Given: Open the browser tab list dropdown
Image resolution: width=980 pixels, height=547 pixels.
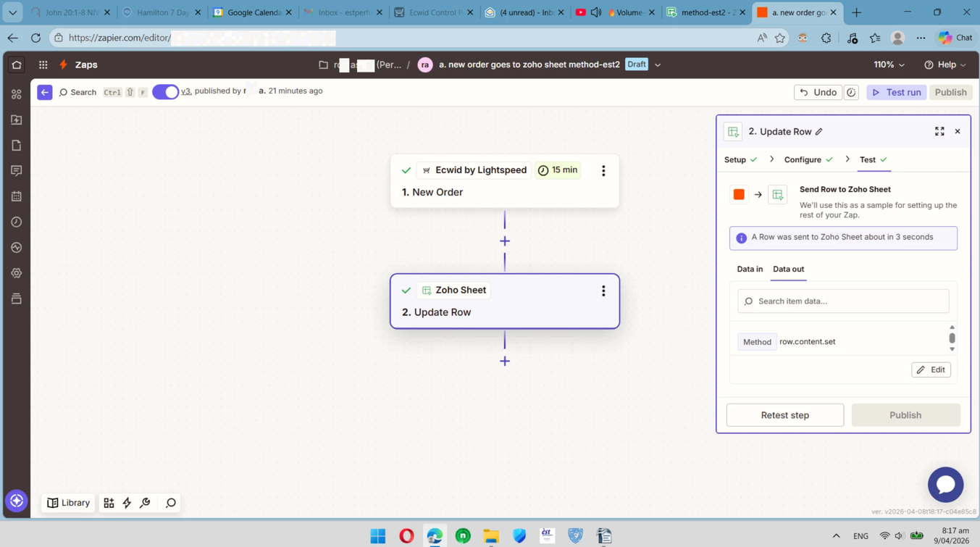Looking at the screenshot, I should (12, 12).
